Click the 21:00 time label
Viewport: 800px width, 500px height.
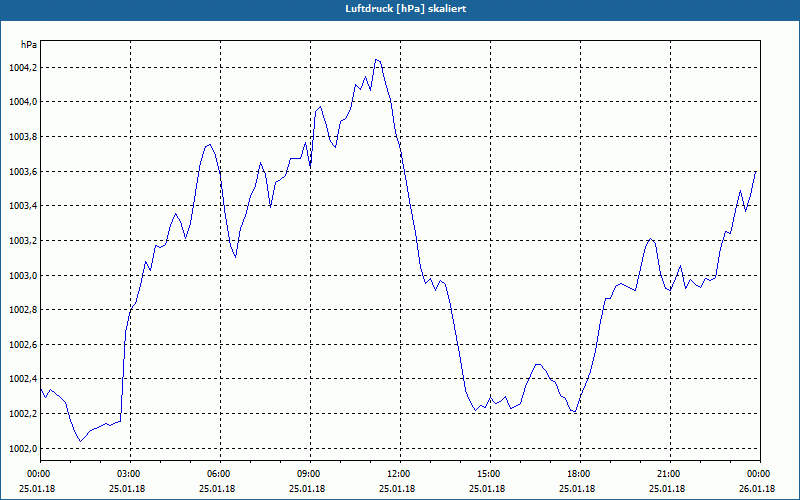[669, 473]
